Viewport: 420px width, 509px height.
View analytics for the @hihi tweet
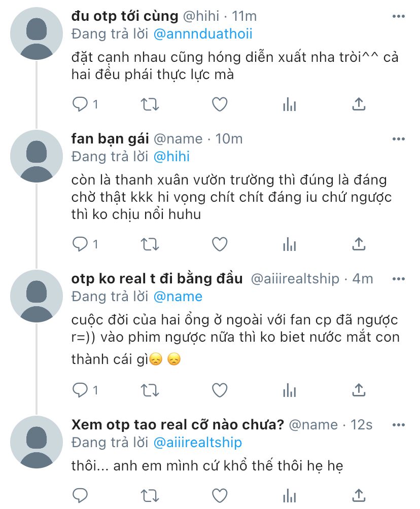(x=290, y=104)
